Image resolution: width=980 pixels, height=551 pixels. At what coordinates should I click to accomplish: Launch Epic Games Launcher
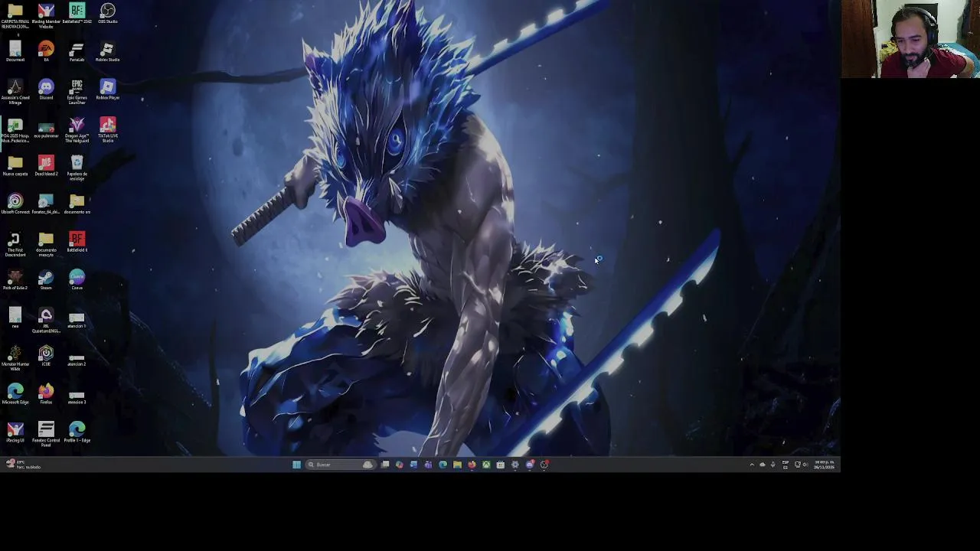tap(77, 92)
